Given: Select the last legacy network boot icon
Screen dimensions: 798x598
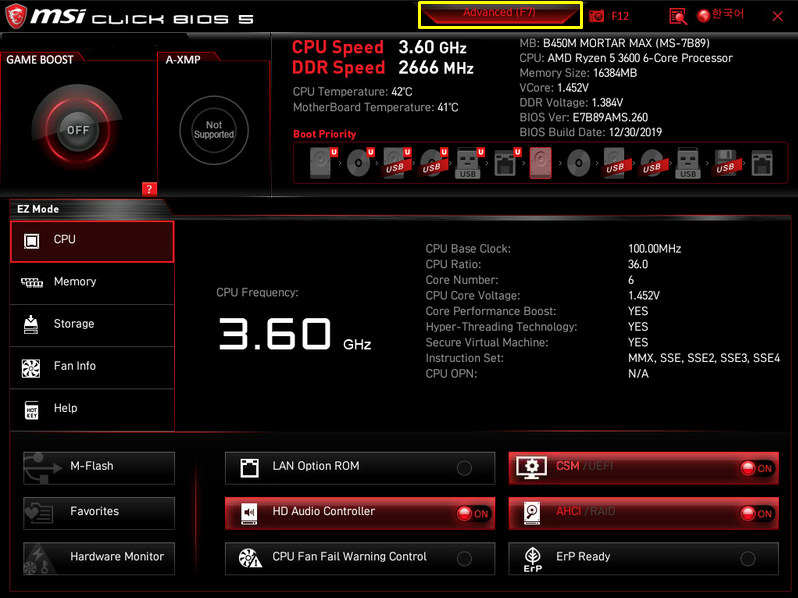Looking at the screenshot, I should point(762,163).
